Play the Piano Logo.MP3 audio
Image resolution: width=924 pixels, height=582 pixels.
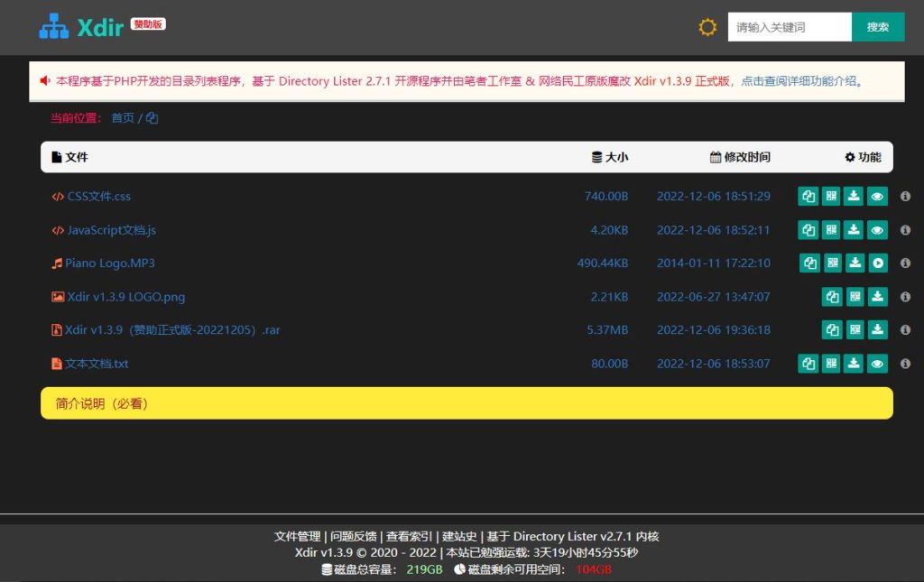(878, 263)
